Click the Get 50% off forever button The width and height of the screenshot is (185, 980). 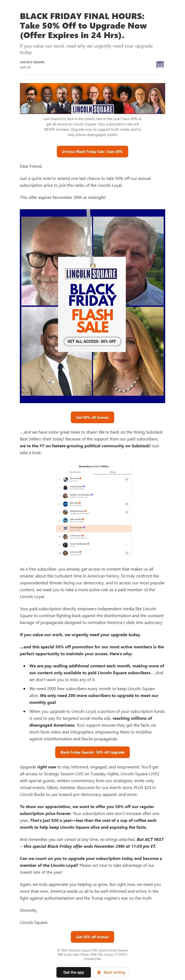pos(92,417)
